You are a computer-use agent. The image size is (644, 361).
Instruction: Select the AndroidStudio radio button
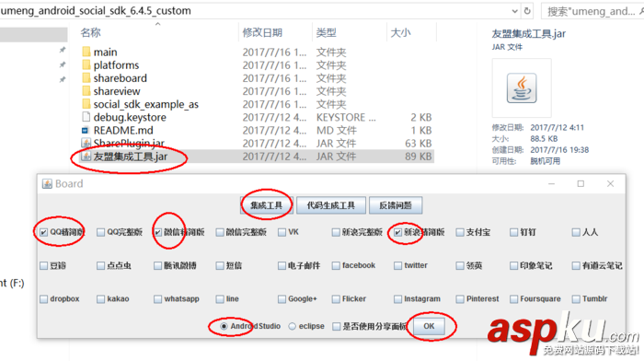pyautogui.click(x=224, y=326)
